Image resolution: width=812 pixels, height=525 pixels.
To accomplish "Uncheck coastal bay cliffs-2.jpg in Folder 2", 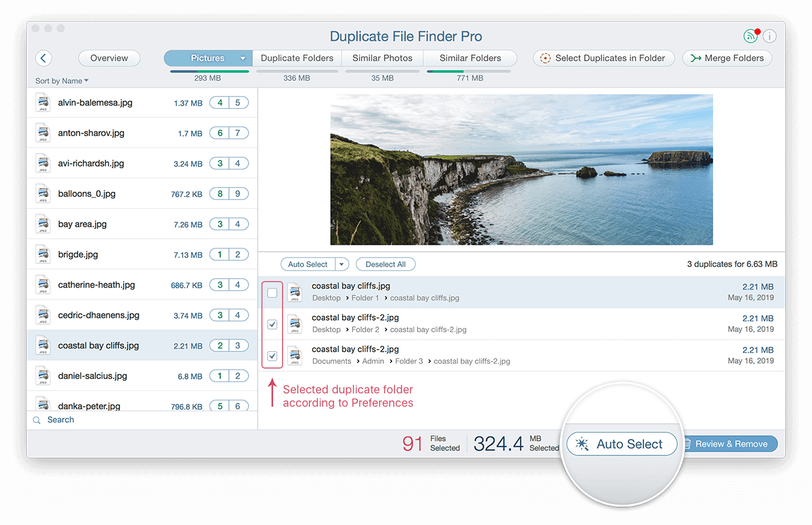I will (x=272, y=324).
